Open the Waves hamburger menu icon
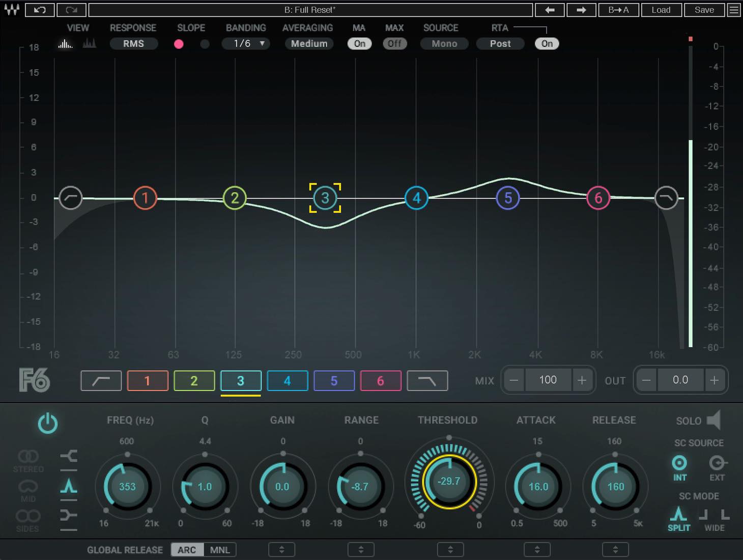 coord(734,10)
